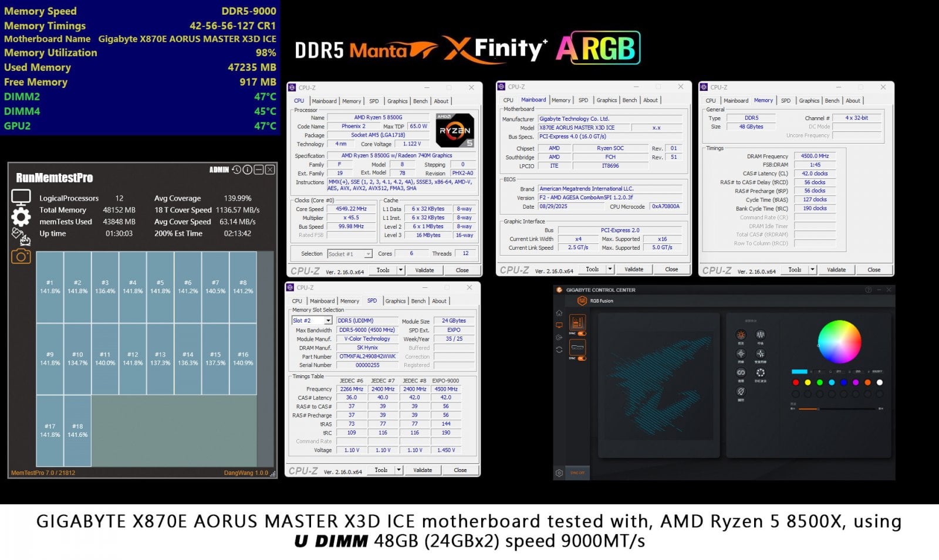Viewport: 939px width, 560px height.
Task: Select the Home icon in Gigabyte Control Center sidebar
Action: click(559, 313)
